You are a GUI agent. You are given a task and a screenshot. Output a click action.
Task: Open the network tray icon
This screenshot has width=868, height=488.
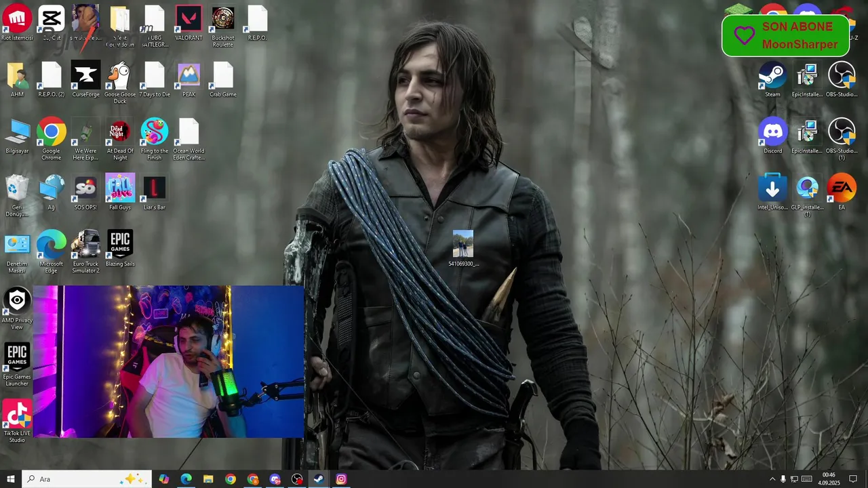794,479
